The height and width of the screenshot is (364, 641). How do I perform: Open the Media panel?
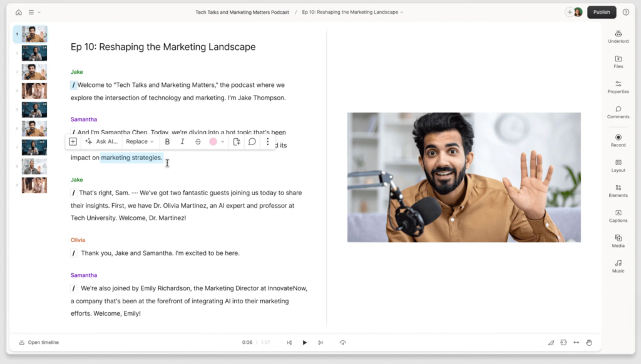pos(618,241)
